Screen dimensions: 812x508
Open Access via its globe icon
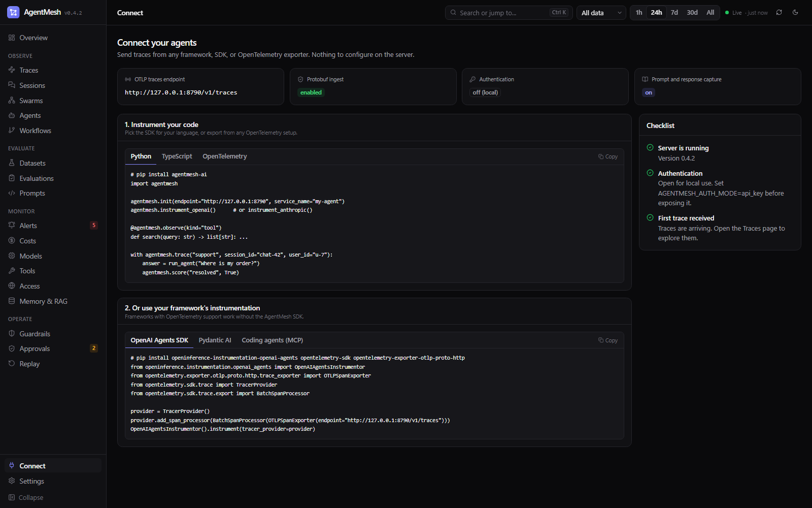tap(12, 286)
